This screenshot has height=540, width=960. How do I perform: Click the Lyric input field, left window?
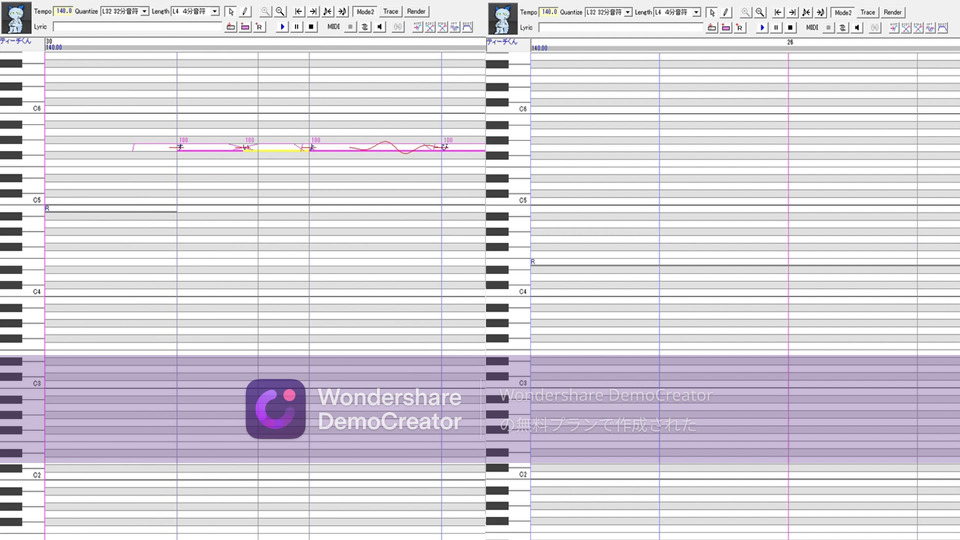pos(137,27)
